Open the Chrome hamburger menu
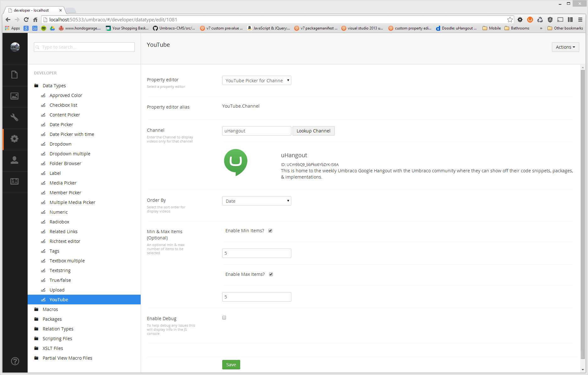The height and width of the screenshot is (375, 588). point(580,19)
